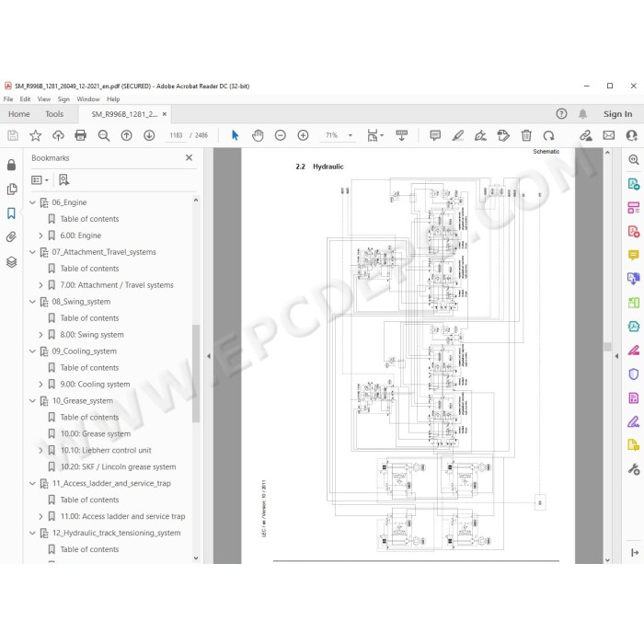Image resolution: width=644 pixels, height=644 pixels.
Task: Expand the 6.00: Engine bookmark
Action: [x=40, y=236]
